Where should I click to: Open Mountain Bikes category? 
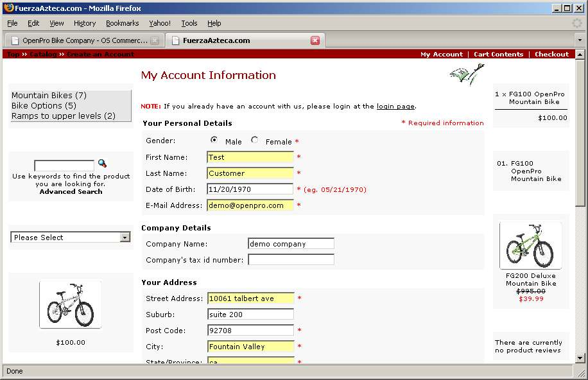(49, 96)
